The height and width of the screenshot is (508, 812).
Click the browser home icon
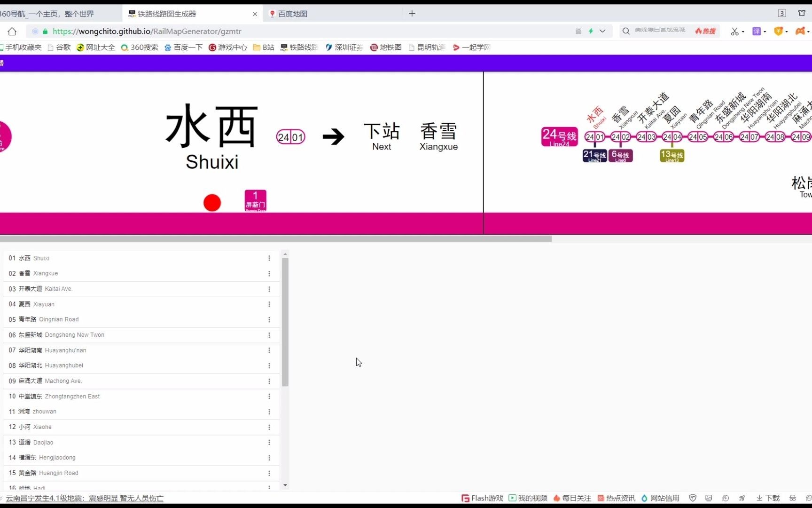[x=12, y=32]
